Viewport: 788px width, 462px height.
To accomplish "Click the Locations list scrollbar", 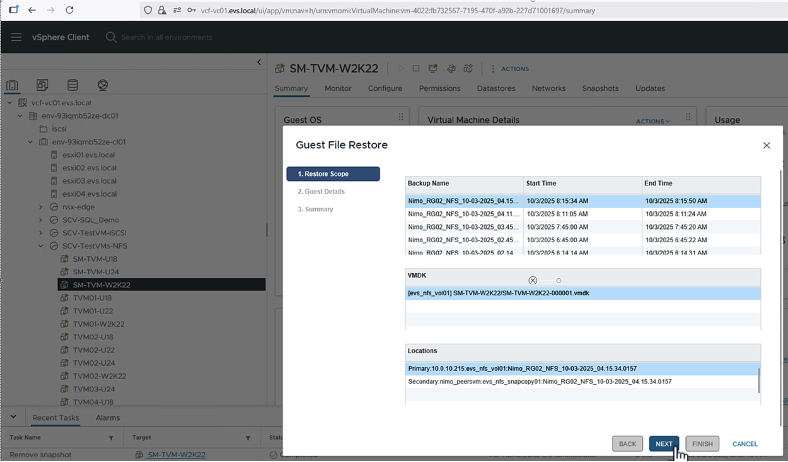I will 759,380.
